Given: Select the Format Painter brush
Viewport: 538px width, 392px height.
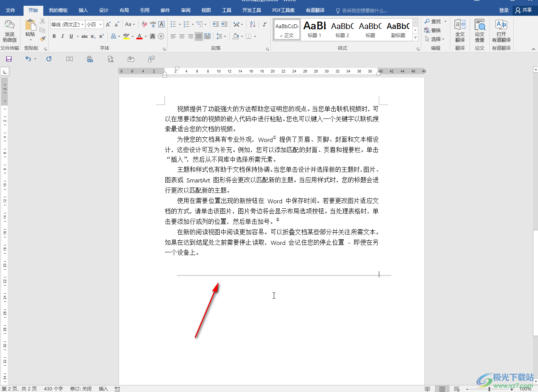Looking at the screenshot, I should tap(42, 38).
